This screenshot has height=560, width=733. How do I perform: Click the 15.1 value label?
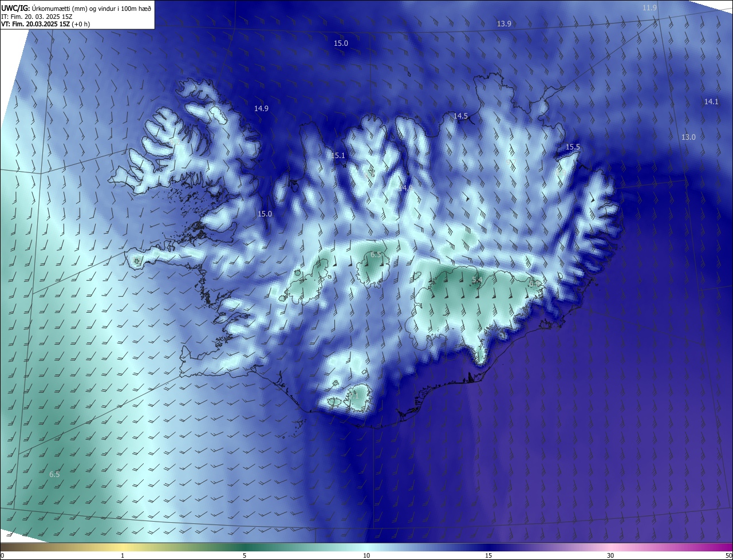pyautogui.click(x=338, y=155)
